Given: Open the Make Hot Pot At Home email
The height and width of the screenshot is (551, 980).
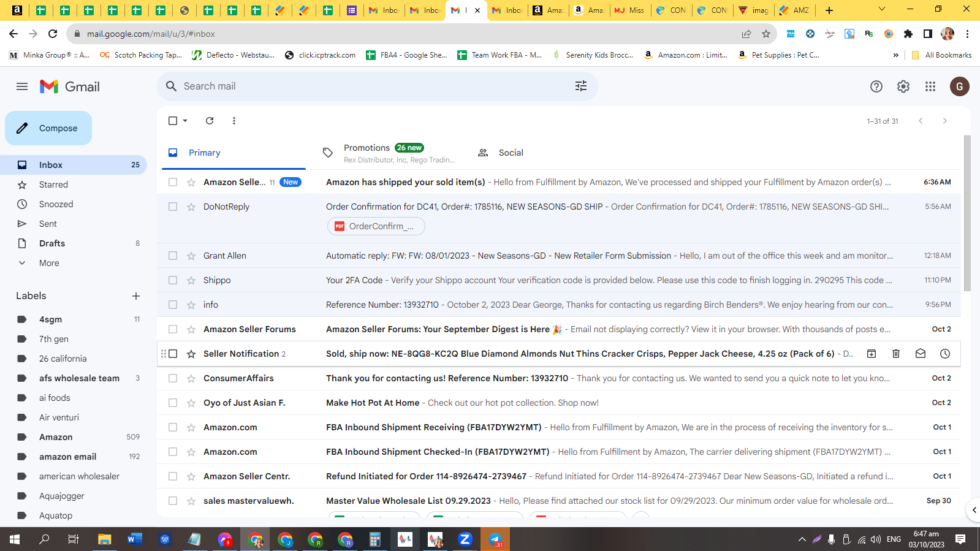Looking at the screenshot, I should (559, 403).
